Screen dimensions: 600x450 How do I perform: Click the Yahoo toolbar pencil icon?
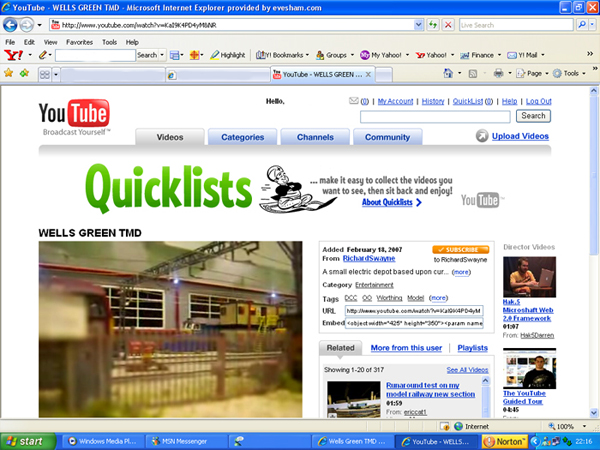click(43, 55)
